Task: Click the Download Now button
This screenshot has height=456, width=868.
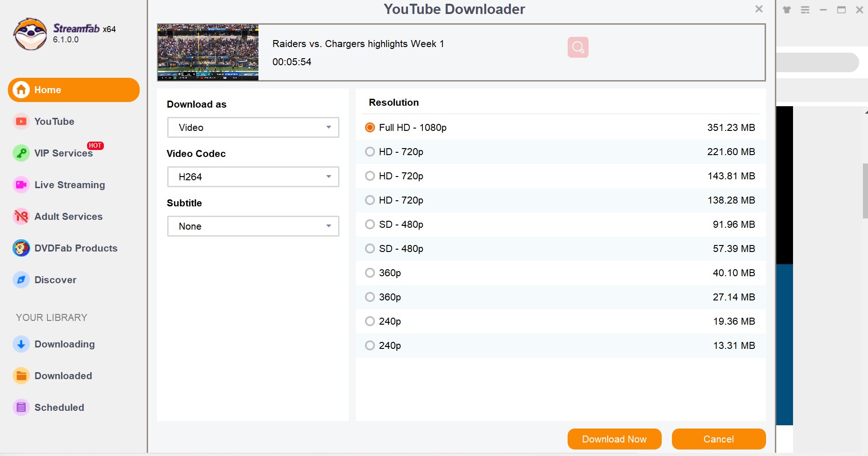Action: point(614,439)
